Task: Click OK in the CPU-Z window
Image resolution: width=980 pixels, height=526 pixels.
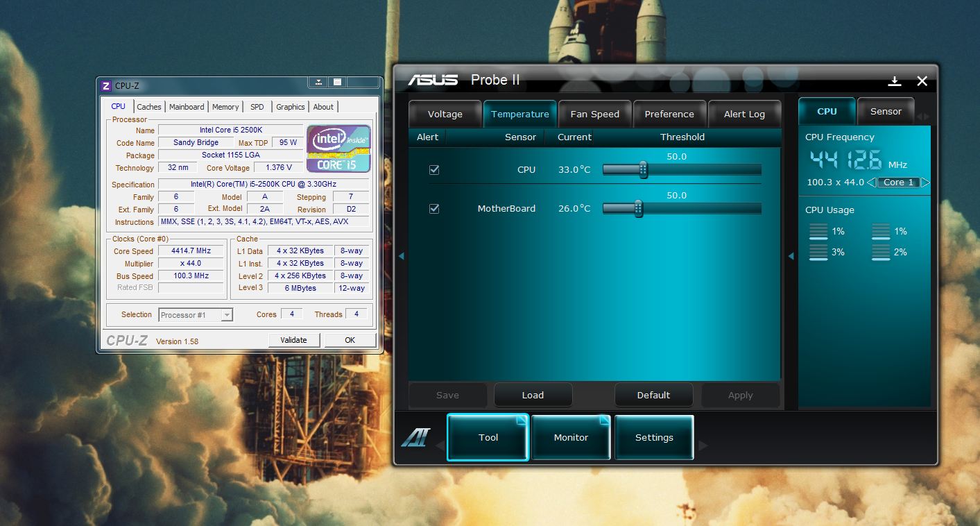Action: 350,340
